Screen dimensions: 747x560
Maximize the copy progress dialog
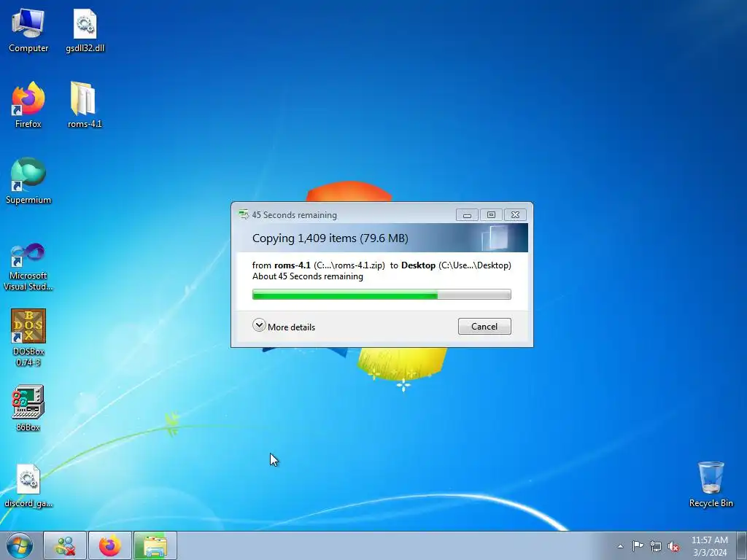click(491, 215)
